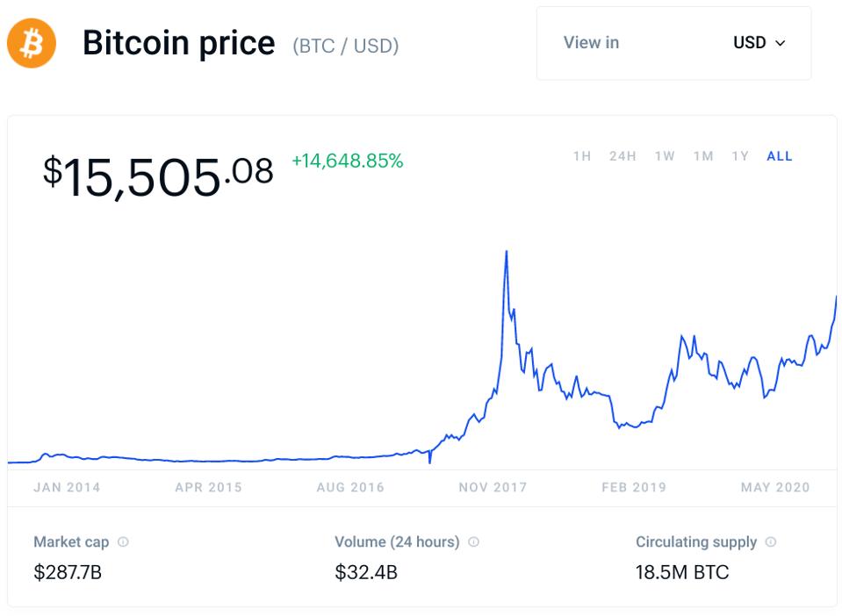Click the +14,648.85% gain percentage
Image resolution: width=842 pixels, height=616 pixels.
pos(347,161)
